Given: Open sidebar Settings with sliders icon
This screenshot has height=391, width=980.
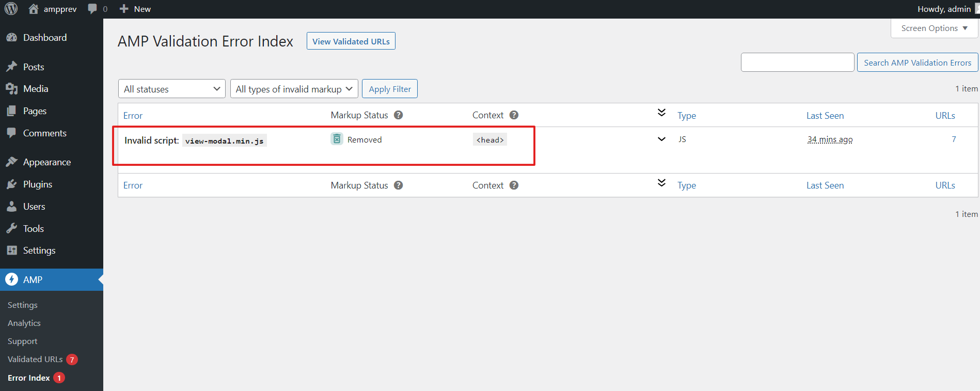Looking at the screenshot, I should 12,251.
